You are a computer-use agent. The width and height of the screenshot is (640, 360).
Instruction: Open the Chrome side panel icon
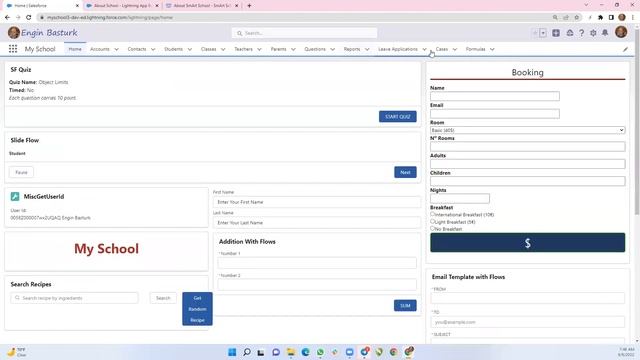pyautogui.click(x=611, y=18)
